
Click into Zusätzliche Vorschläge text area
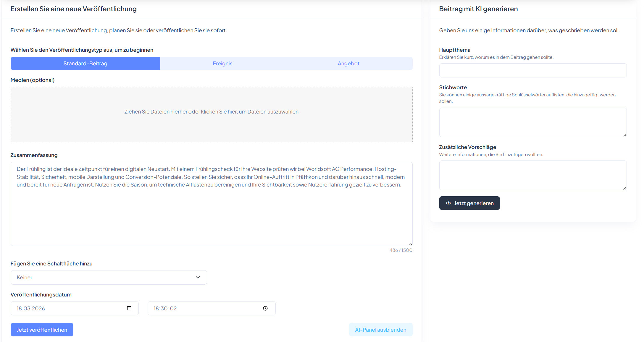point(532,175)
